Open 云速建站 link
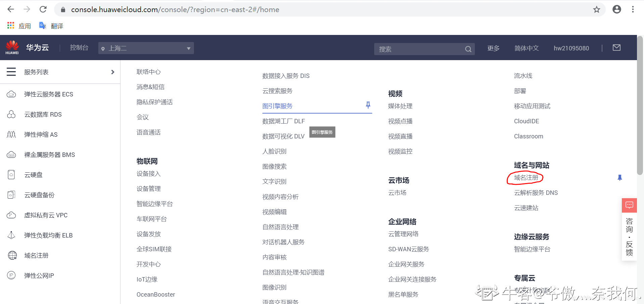The image size is (644, 304). (526, 208)
